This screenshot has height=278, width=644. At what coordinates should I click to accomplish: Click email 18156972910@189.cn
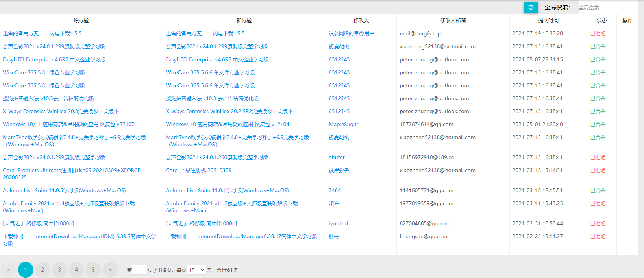(x=427, y=157)
